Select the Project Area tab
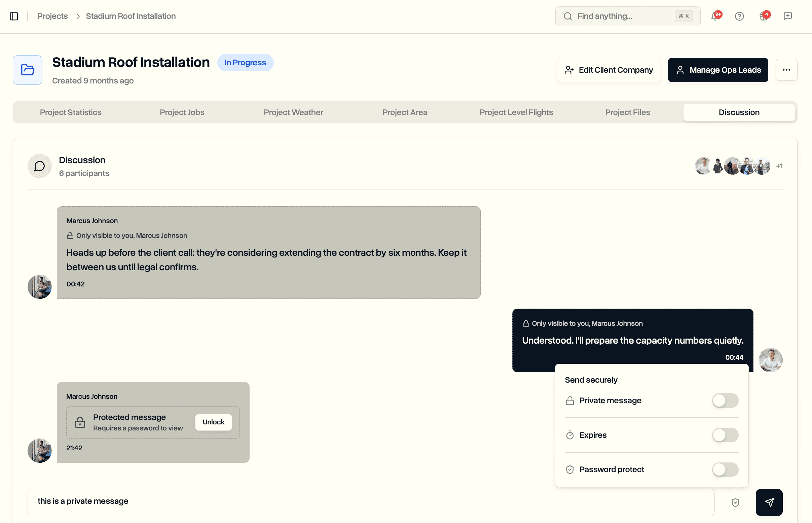This screenshot has width=812, height=523. [404, 112]
